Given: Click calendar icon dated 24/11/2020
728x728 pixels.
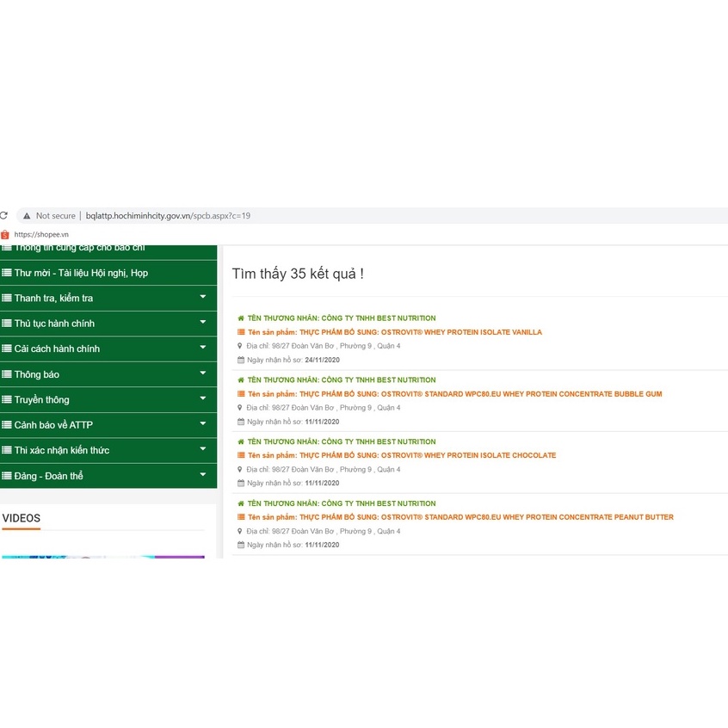Looking at the screenshot, I should pos(241,360).
